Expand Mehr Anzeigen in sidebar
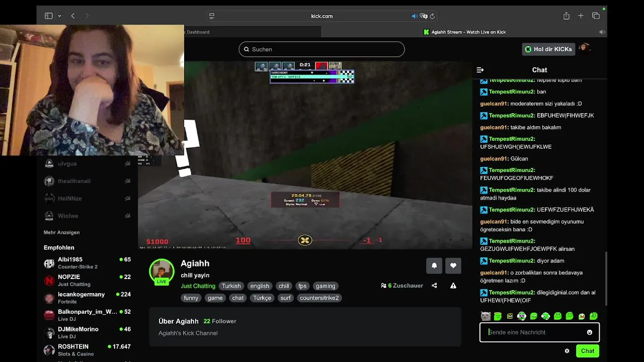The width and height of the screenshot is (644, 362). tap(61, 232)
